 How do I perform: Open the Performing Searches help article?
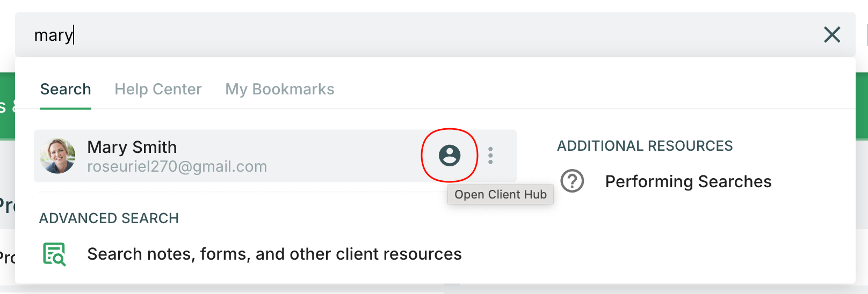click(x=688, y=182)
